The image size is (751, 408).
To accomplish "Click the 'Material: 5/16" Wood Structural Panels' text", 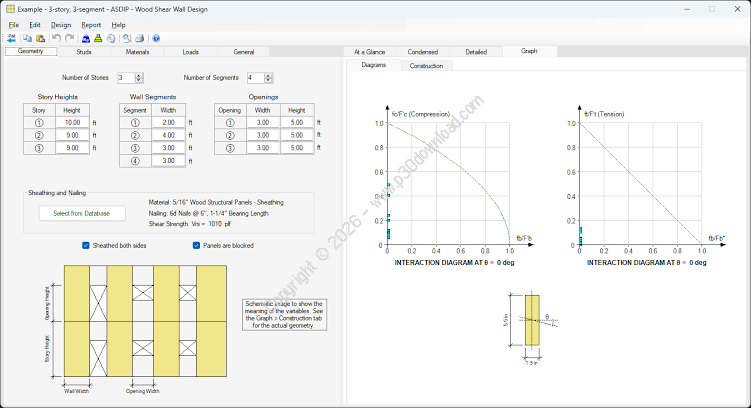I will coord(216,203).
